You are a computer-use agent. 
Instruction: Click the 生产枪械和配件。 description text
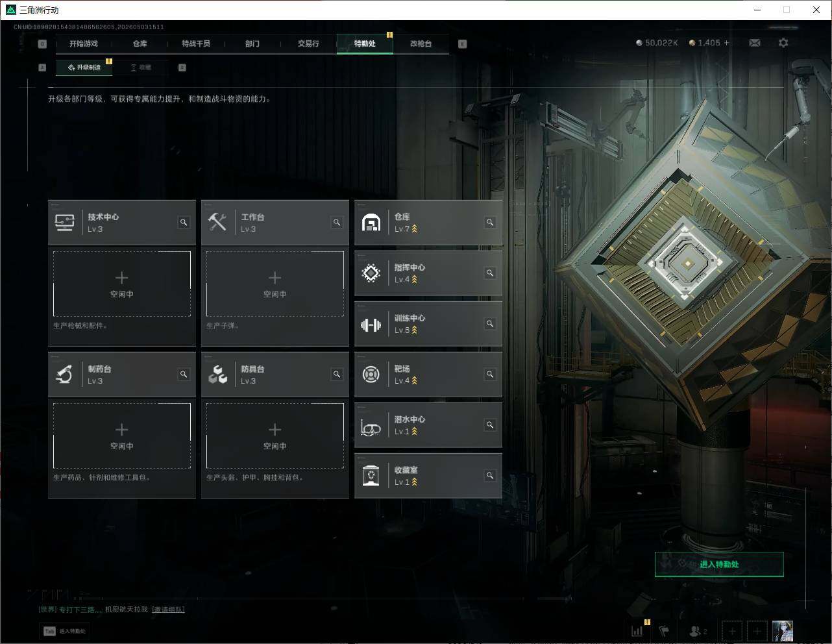tap(80, 326)
